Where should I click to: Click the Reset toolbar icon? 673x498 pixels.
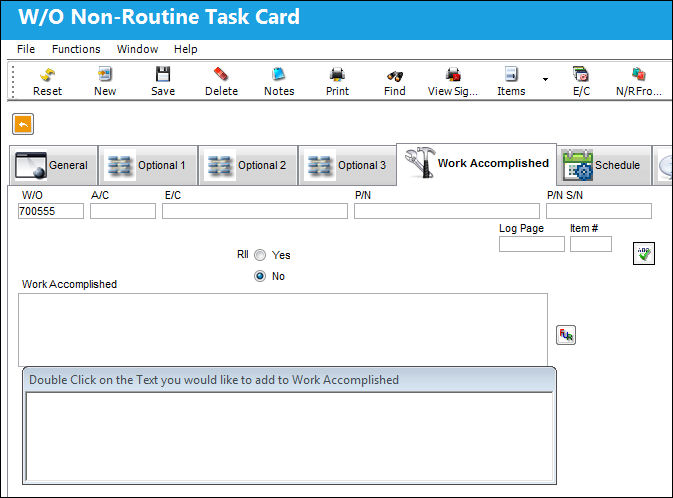click(47, 82)
